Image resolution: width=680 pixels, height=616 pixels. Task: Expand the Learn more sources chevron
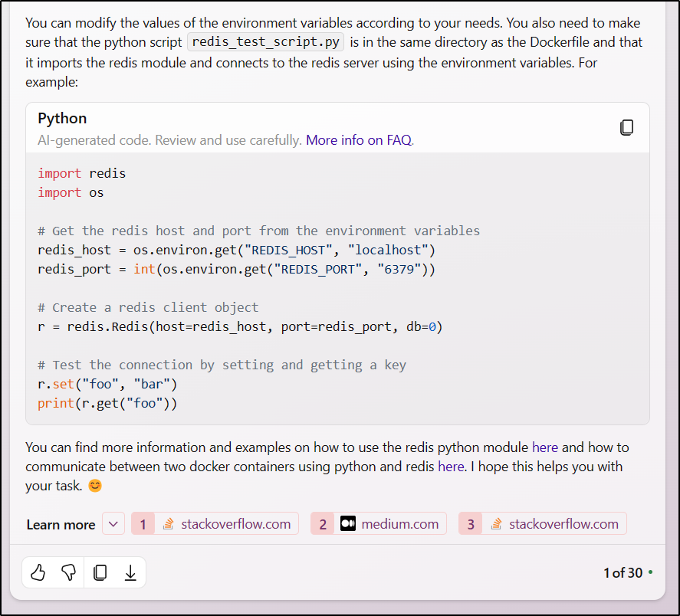pos(113,523)
